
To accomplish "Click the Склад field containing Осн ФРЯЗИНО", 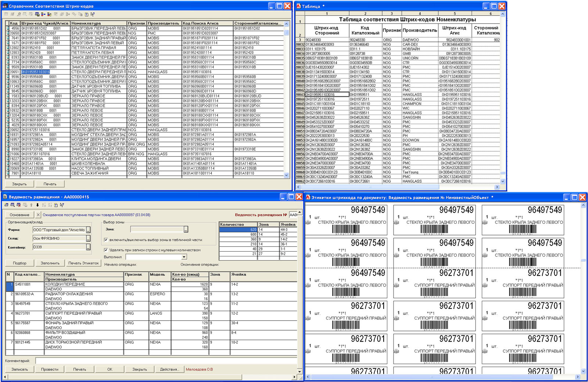I will [59, 238].
